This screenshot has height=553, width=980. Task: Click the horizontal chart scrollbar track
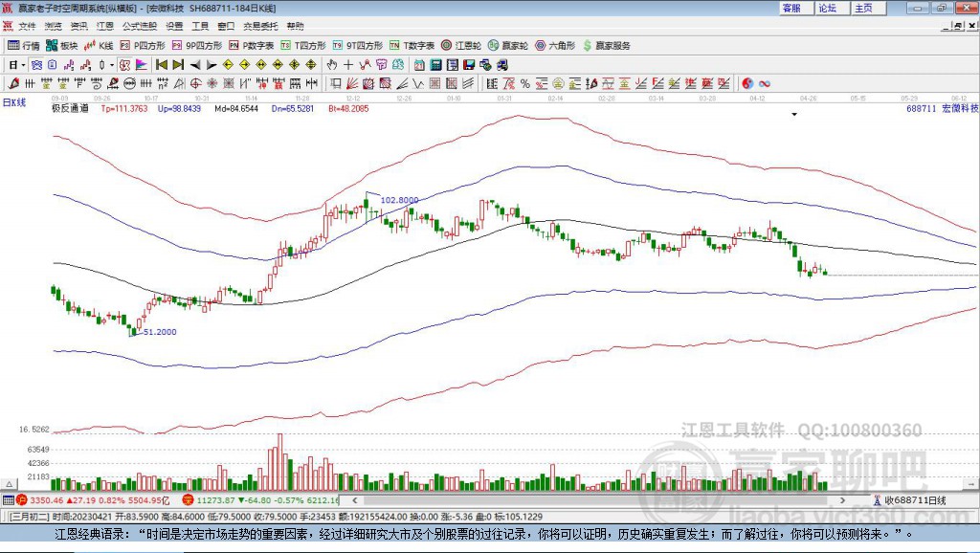click(598, 499)
